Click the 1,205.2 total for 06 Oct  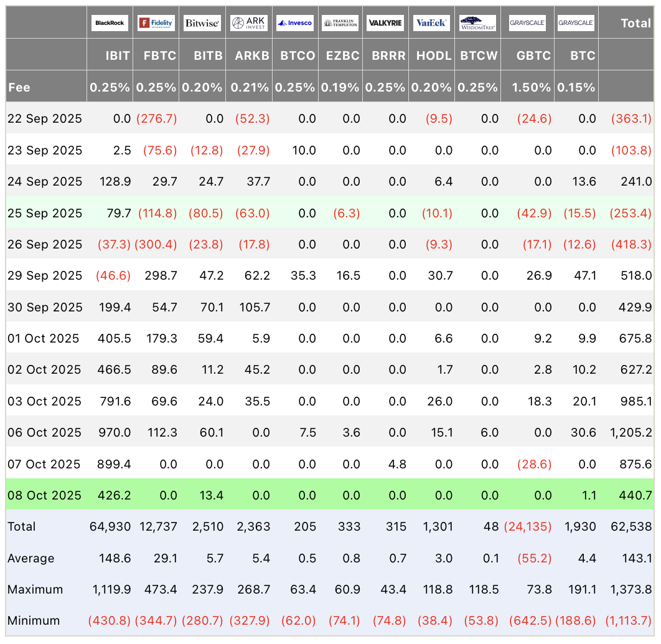pyautogui.click(x=631, y=432)
